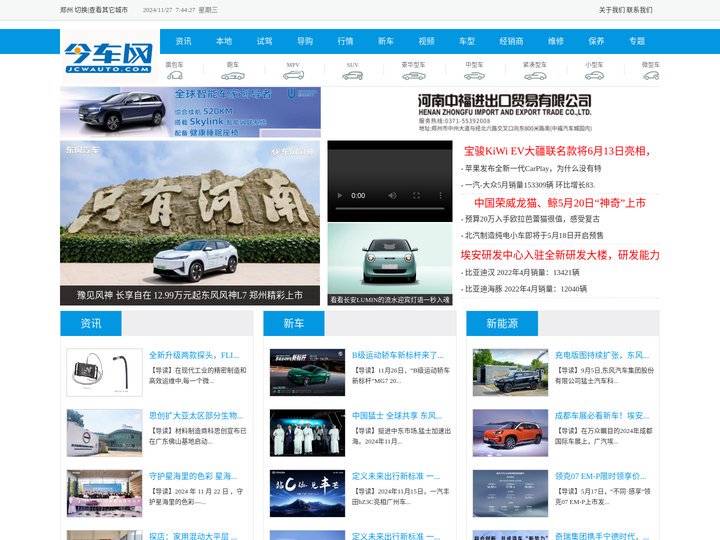
Task: Open article 苹果发布全新一代CarPlay
Action: click(x=533, y=169)
